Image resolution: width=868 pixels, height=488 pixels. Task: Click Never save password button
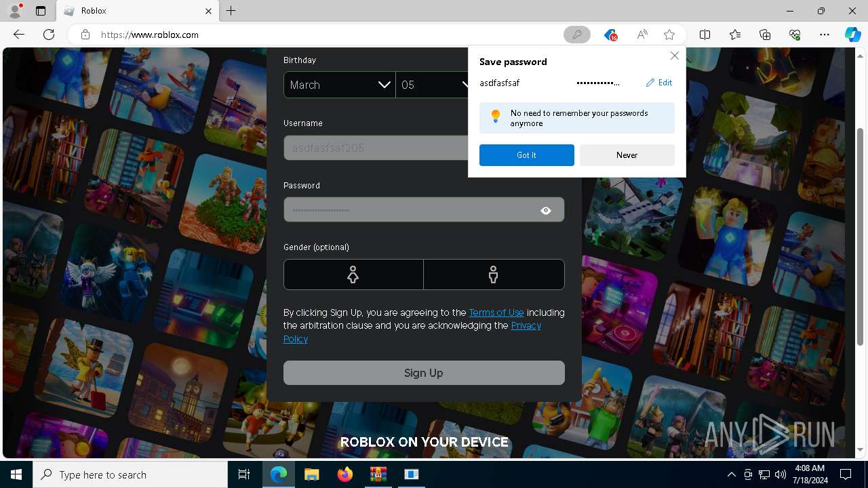click(x=627, y=155)
